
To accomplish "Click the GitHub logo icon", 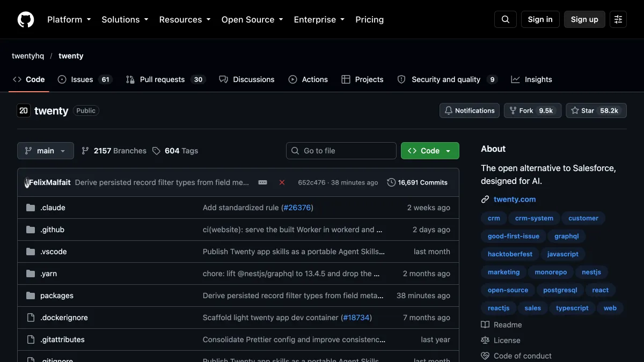I will click(26, 19).
